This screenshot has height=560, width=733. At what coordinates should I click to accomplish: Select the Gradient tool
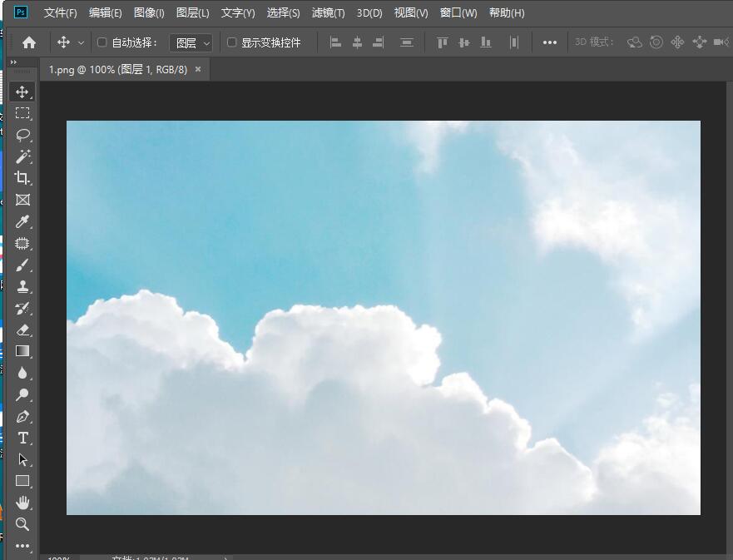(22, 351)
